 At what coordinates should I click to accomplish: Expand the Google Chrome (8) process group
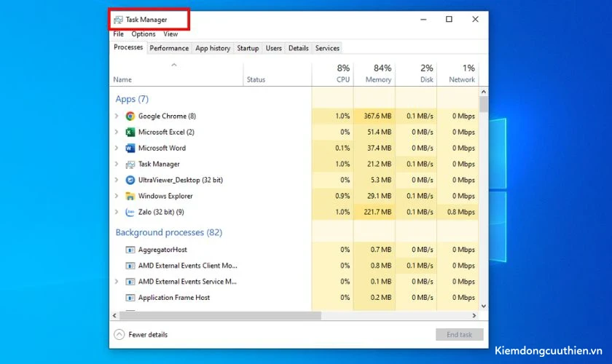pyautogui.click(x=117, y=116)
